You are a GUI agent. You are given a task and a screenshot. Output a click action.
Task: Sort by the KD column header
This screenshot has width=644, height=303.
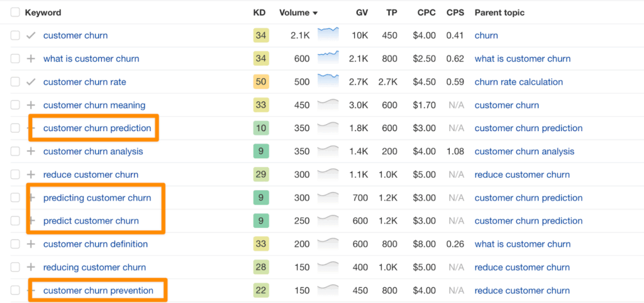pyautogui.click(x=259, y=13)
